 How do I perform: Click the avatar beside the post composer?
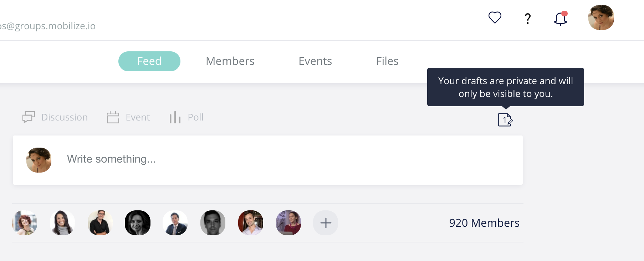tap(39, 160)
